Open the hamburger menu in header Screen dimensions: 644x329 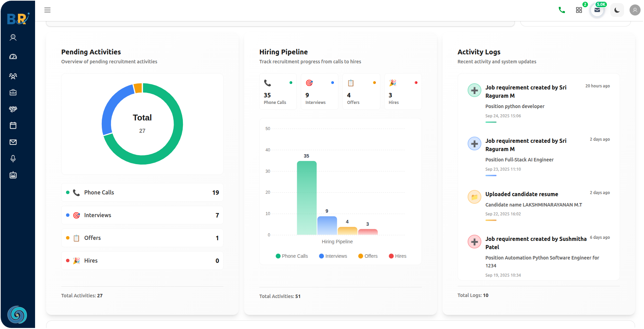point(47,10)
